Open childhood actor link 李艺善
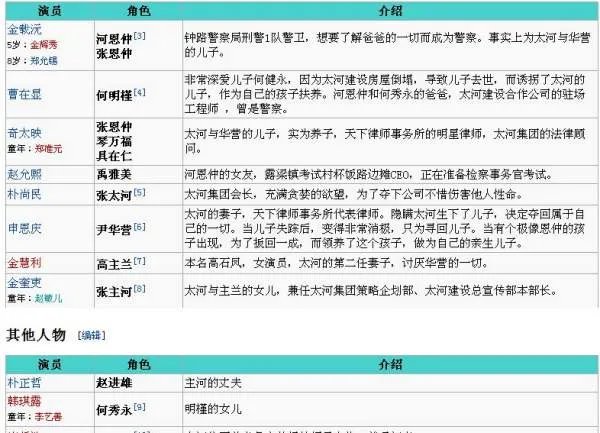 (x=48, y=417)
